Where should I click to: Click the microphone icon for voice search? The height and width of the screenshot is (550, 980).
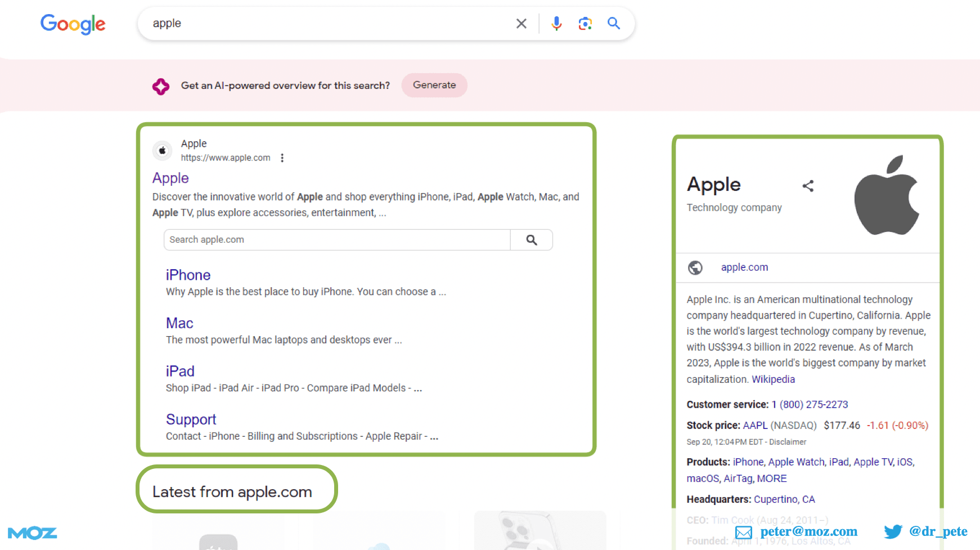point(556,23)
